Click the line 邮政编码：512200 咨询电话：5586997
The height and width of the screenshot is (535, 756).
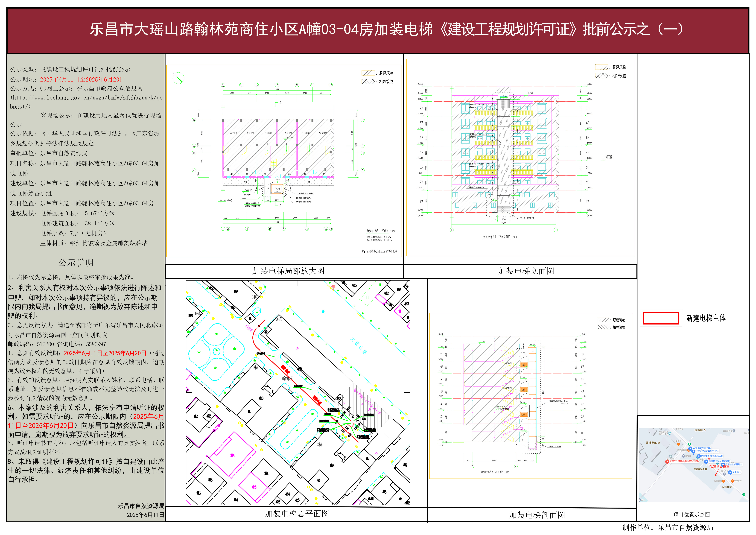click(x=57, y=344)
